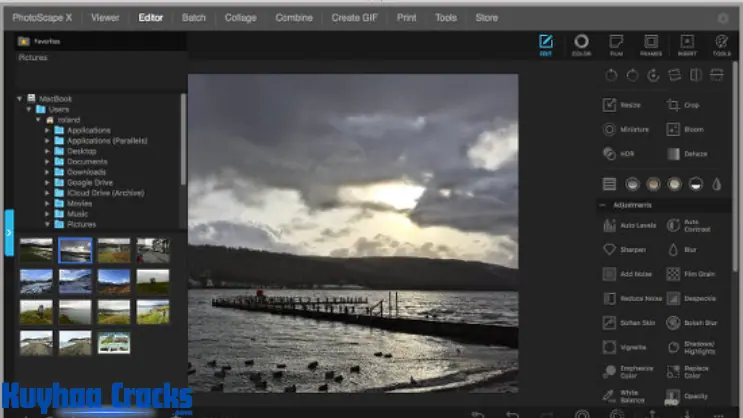Image resolution: width=743 pixels, height=418 pixels.
Task: Collapse the Pictures folder
Action: (x=47, y=224)
